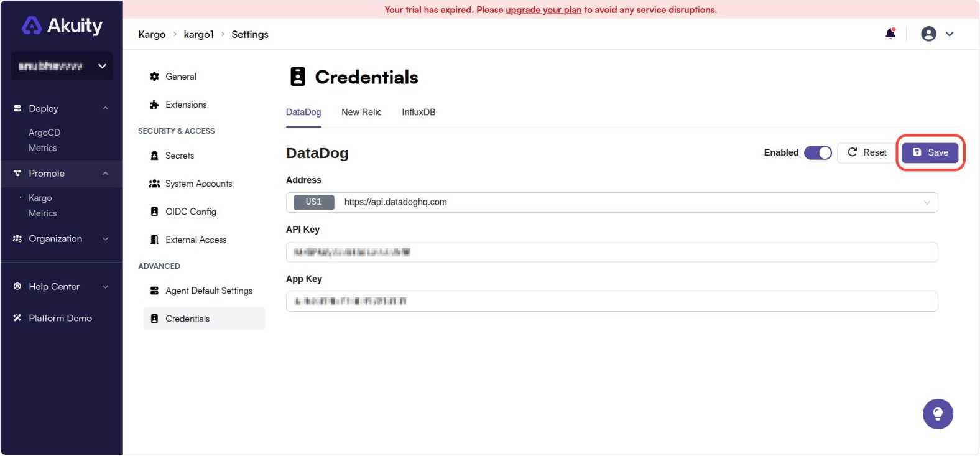Toggle the DataDog Enabled switch
Viewport: 980px width, 456px height.
[818, 152]
